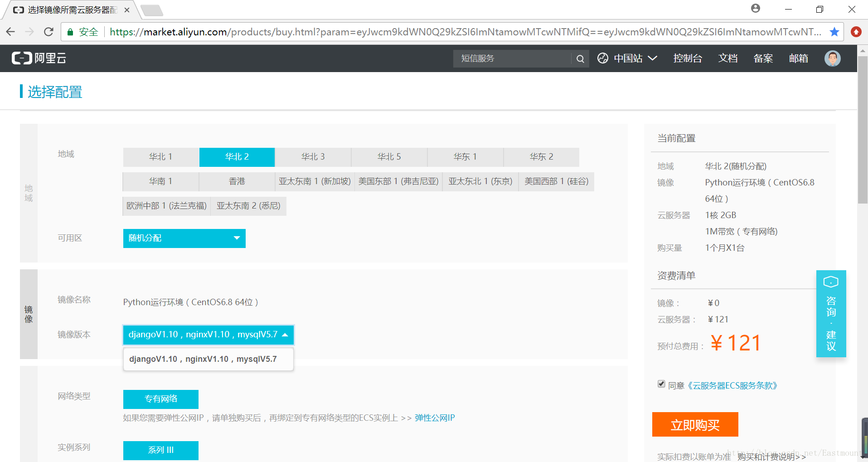Image resolution: width=868 pixels, height=462 pixels.
Task: Choose djangoV1.10，nginxV1.10，mysqlV5.7 option in list
Action: click(x=208, y=359)
